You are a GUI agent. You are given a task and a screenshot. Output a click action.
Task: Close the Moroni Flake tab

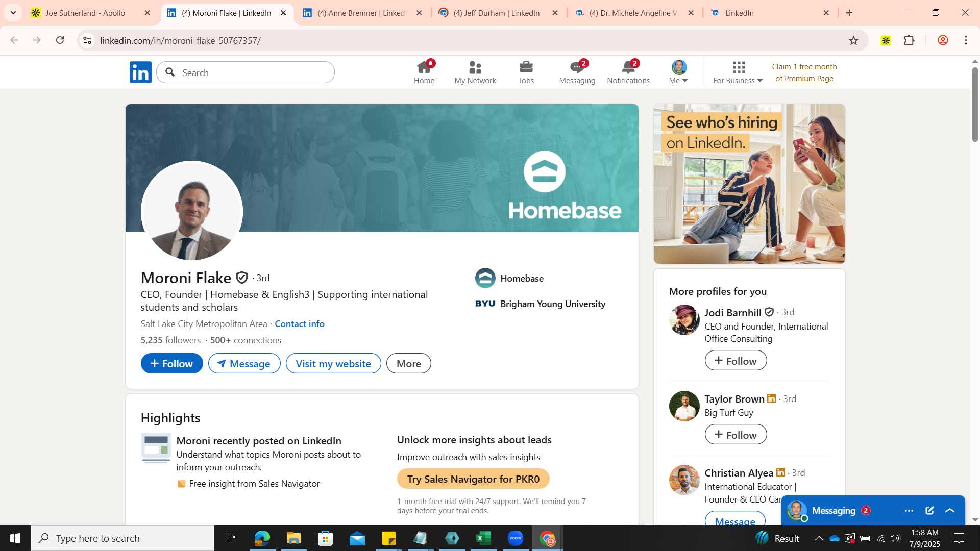283,13
